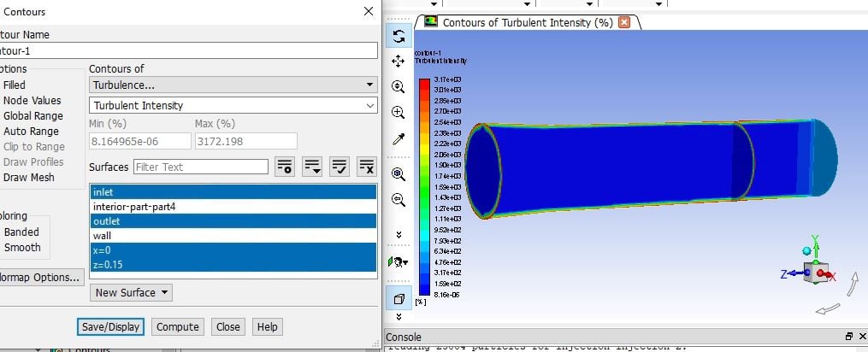This screenshot has width=868, height=352.
Task: Click the upper curved rotation arrow near triad
Action: (x=853, y=284)
